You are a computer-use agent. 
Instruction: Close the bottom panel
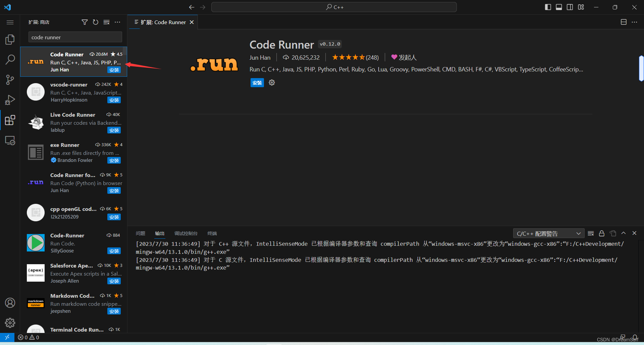[634, 233]
